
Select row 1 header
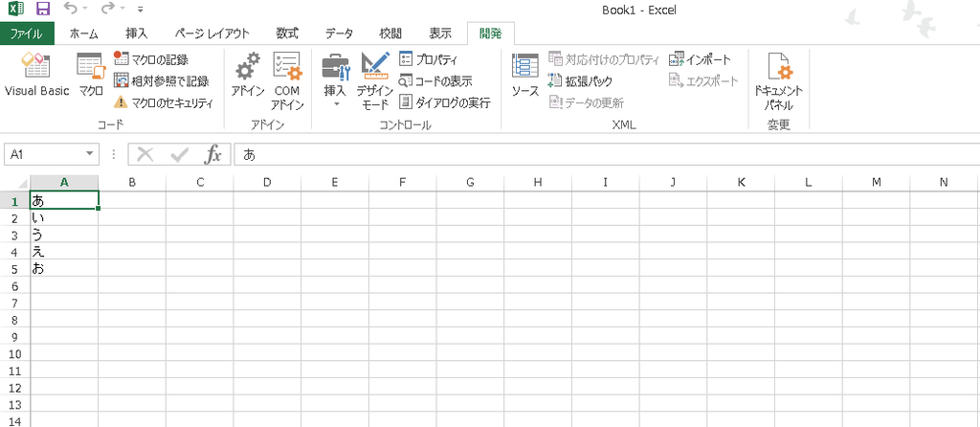tap(15, 201)
